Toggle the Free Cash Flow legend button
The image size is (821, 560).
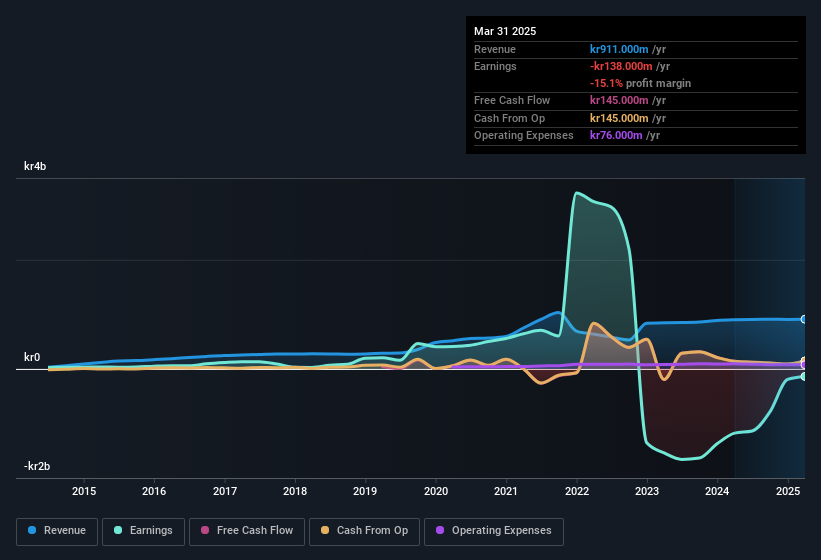(x=247, y=531)
